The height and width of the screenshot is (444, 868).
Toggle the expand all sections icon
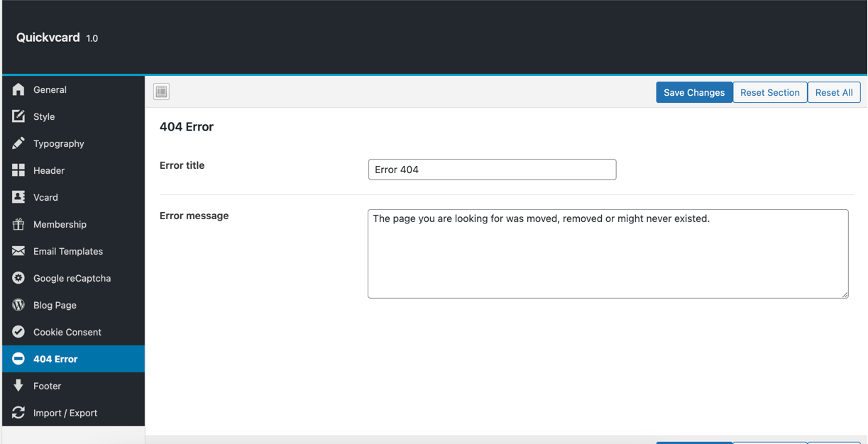(162, 91)
